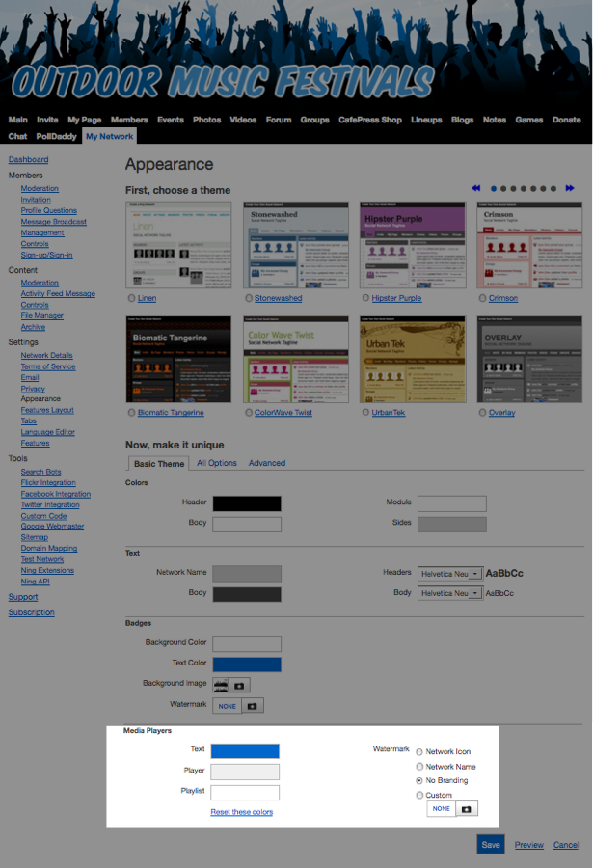Click the last theme pagination dot
This screenshot has height=868, width=593.
pyautogui.click(x=553, y=189)
